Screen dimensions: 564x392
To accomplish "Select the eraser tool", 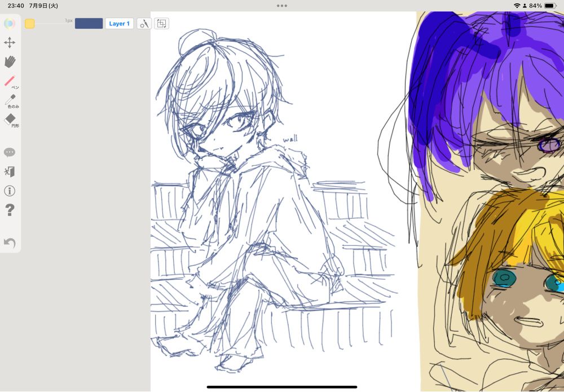I will pos(11,120).
